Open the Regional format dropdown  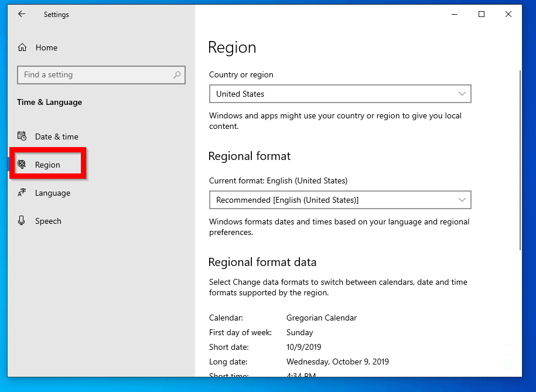pos(340,200)
